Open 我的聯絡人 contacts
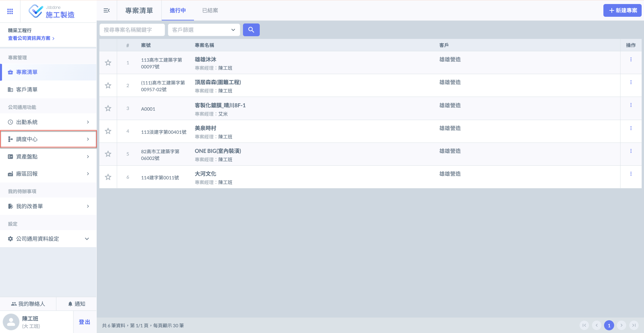The image size is (644, 333). [28, 304]
